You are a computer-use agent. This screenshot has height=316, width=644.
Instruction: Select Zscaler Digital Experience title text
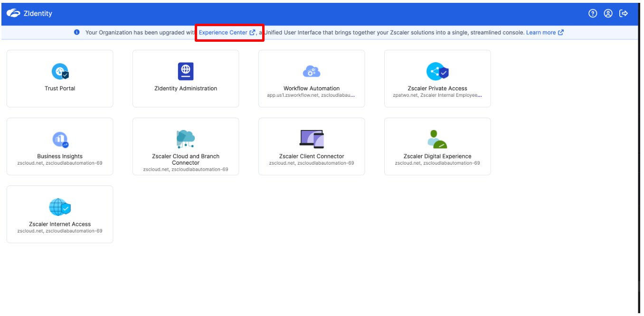pyautogui.click(x=437, y=156)
